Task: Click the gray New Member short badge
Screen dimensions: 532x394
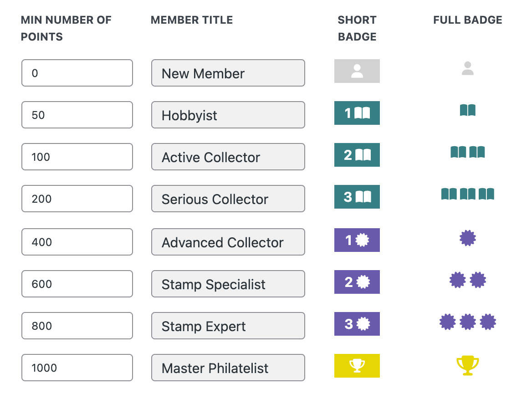Action: pos(357,71)
